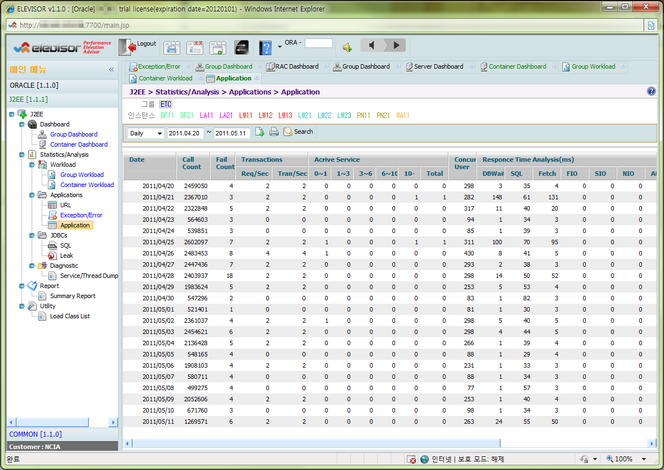
Task: Collapse the JDBCs tree node
Action: point(32,236)
